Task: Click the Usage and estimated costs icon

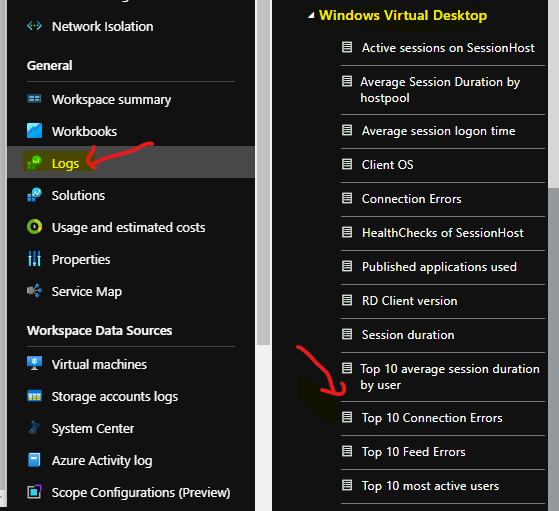Action: pos(34,227)
